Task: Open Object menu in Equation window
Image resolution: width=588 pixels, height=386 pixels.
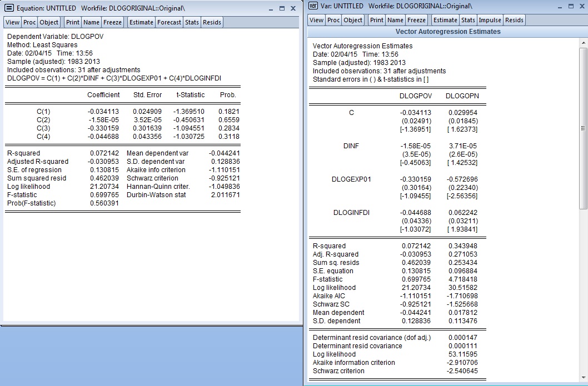Action: tap(49, 22)
